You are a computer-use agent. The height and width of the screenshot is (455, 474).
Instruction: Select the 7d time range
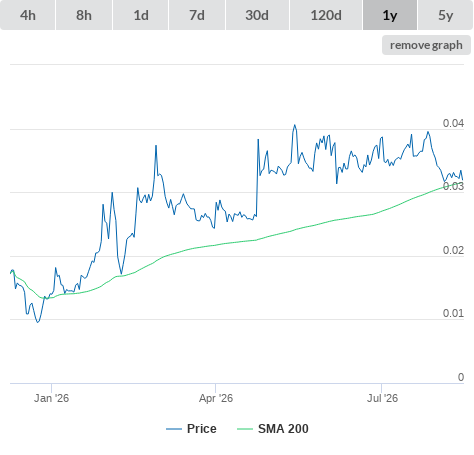click(x=197, y=15)
